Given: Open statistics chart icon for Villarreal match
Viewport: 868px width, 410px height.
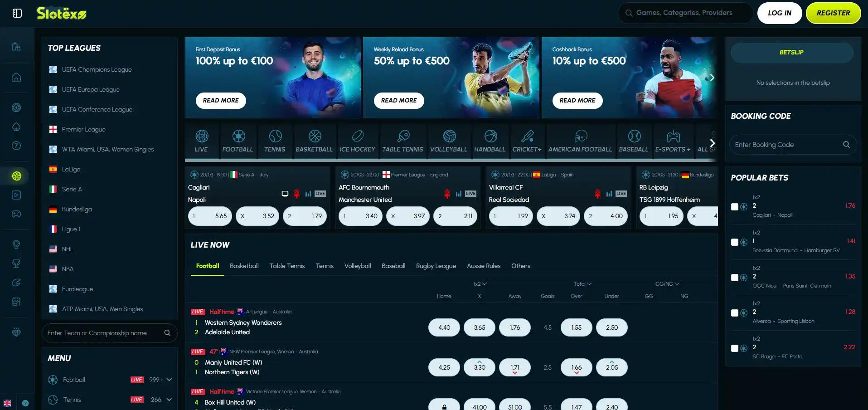Looking at the screenshot, I should click(x=609, y=194).
